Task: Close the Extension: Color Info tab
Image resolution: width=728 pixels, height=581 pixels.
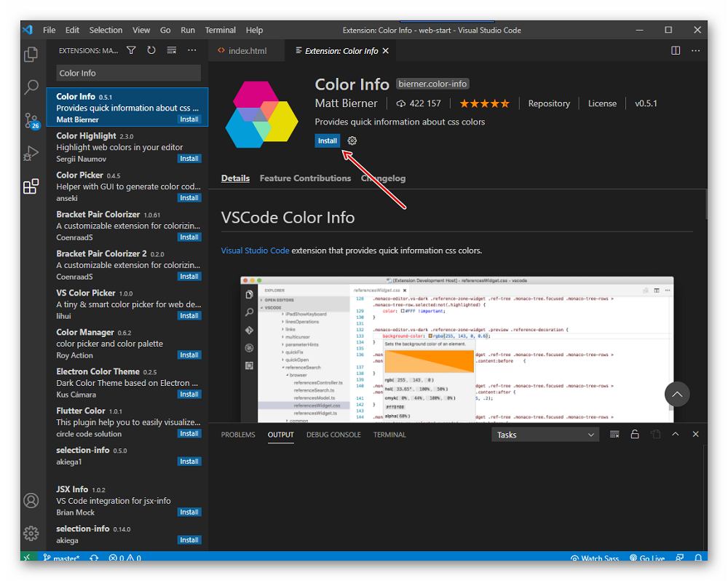Action: 385,51
